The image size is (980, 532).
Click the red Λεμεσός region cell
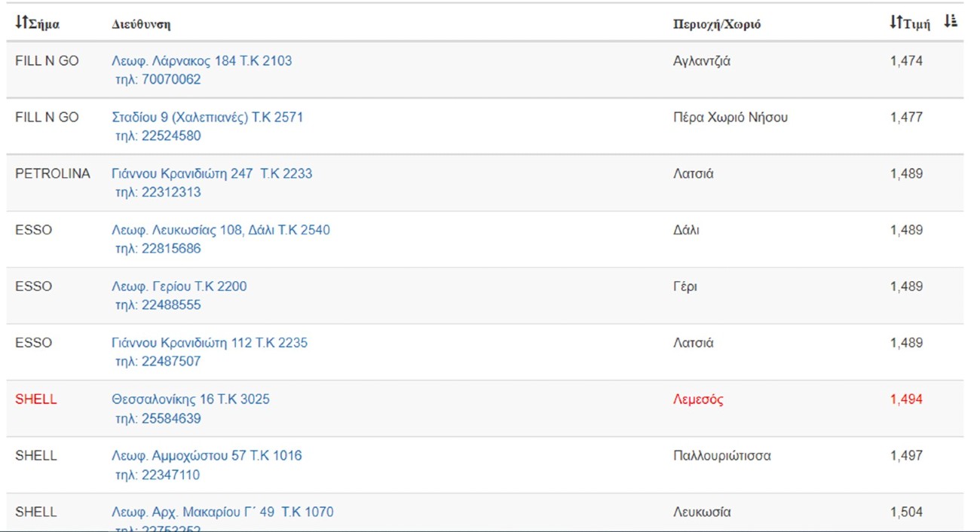698,399
